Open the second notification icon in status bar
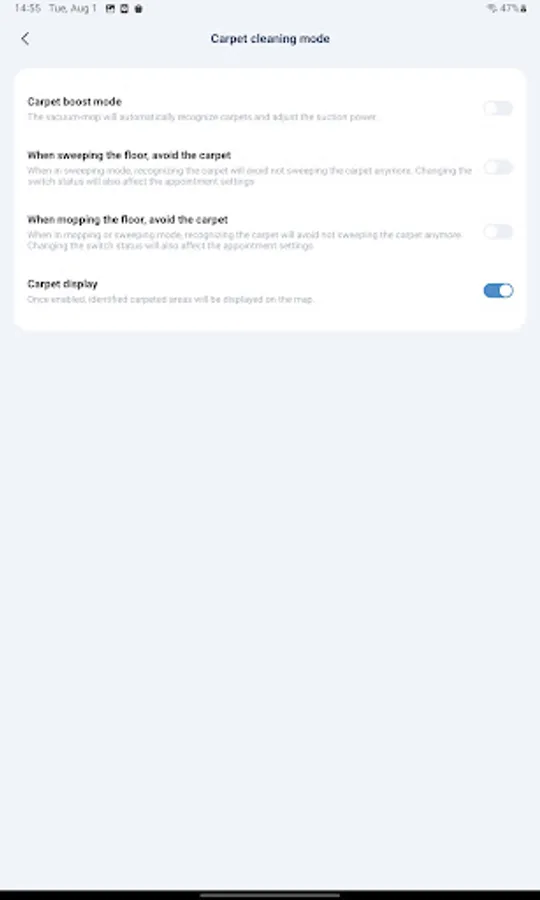The width and height of the screenshot is (540, 900). 125,9
